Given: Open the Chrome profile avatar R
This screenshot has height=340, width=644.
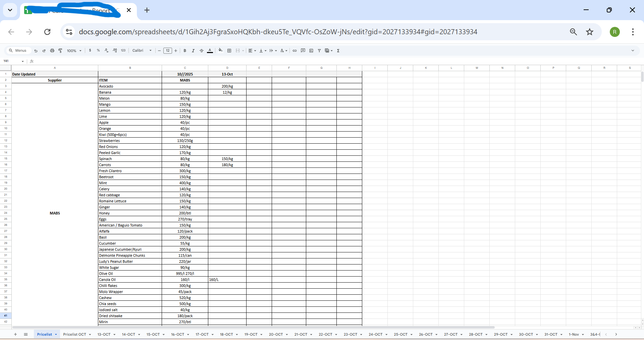Looking at the screenshot, I should 615,32.
